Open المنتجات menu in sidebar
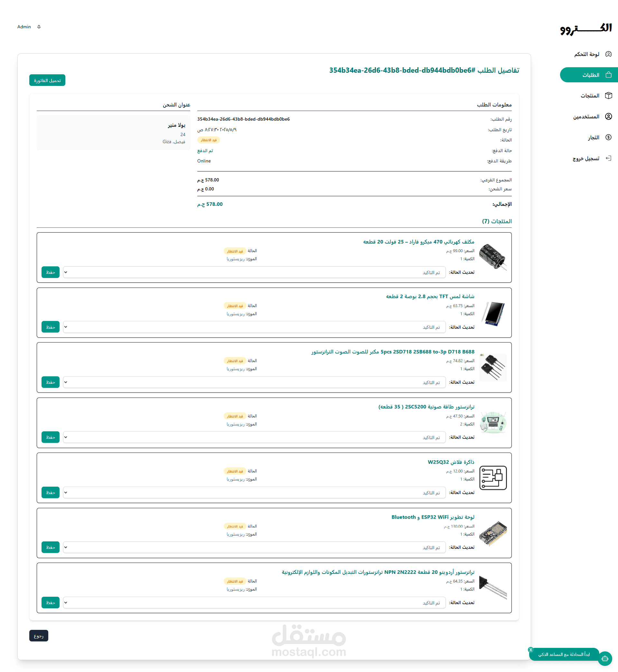 tap(590, 96)
